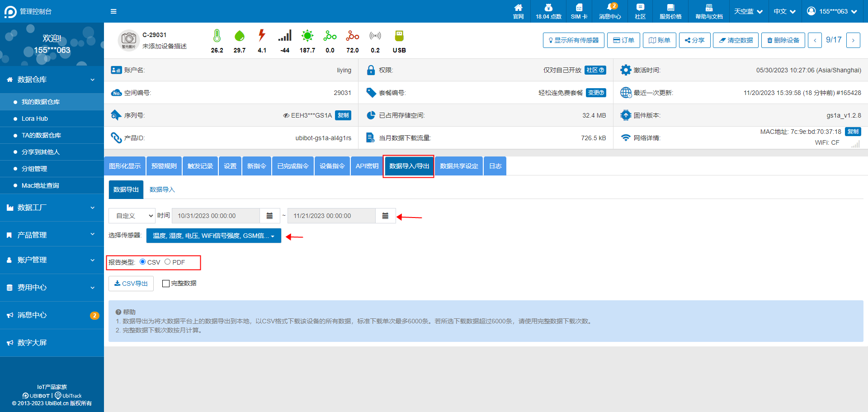The image size is (868, 412).
Task: Switch to 数据导入 sub-tab
Action: [162, 189]
